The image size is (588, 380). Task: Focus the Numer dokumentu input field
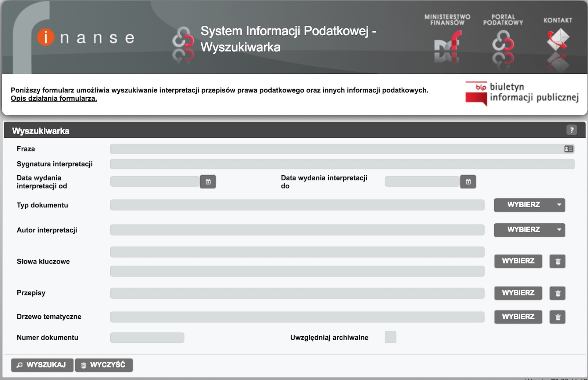click(x=147, y=338)
